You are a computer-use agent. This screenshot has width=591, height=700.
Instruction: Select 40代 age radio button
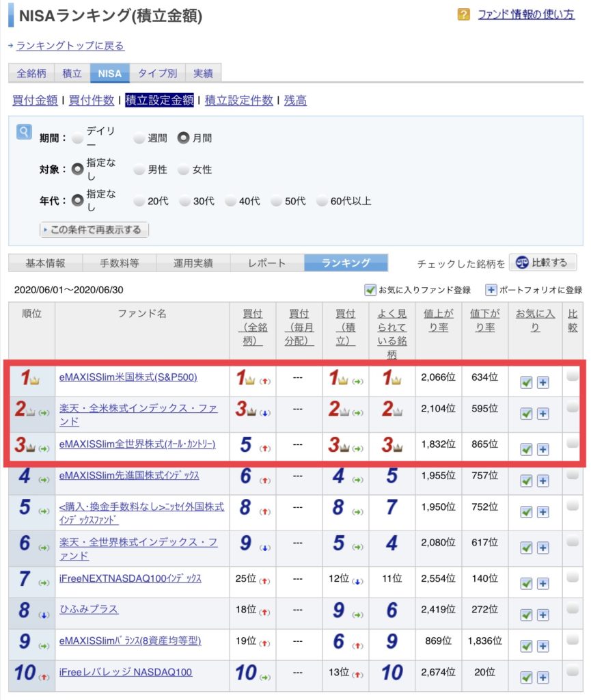click(x=231, y=201)
